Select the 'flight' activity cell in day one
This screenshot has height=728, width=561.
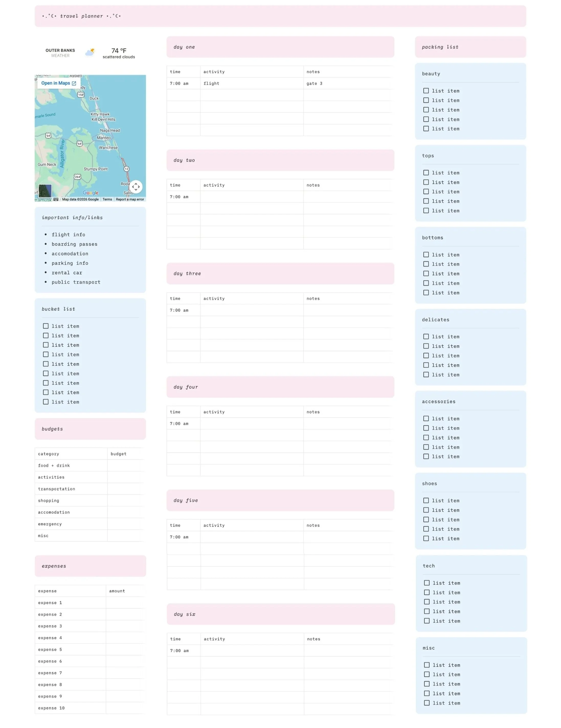tap(252, 83)
